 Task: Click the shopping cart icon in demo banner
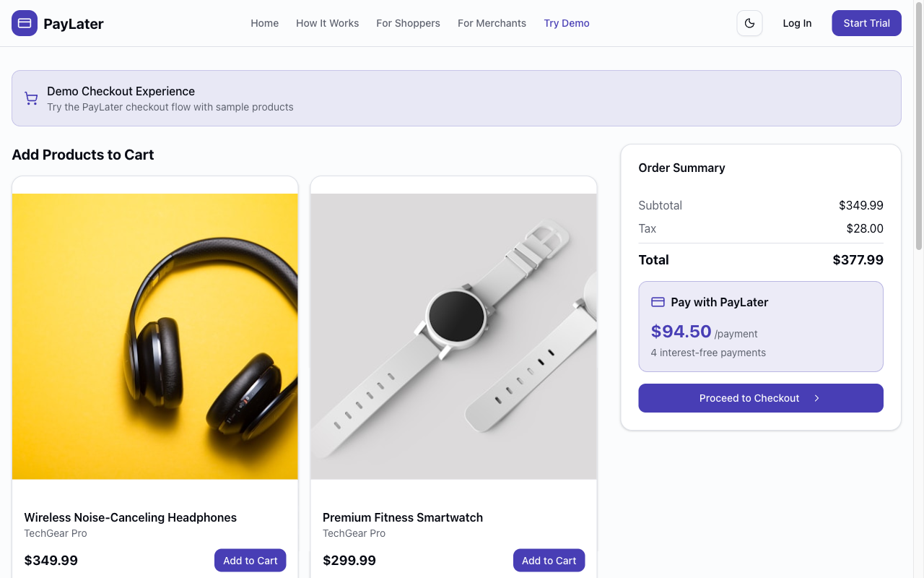pyautogui.click(x=31, y=98)
